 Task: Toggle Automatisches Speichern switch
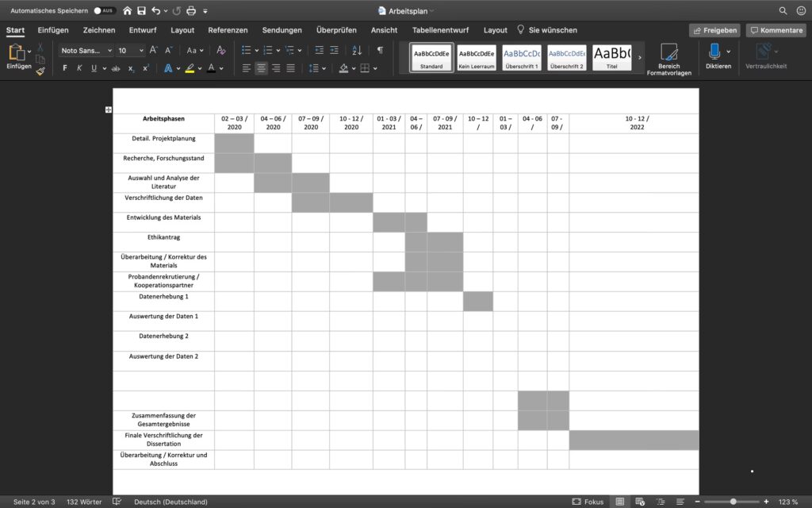103,11
